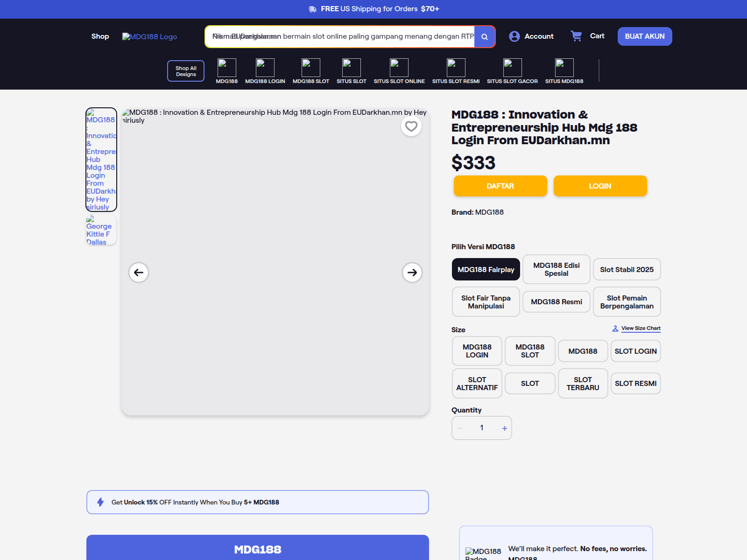Select size MDG188 LOGIN
Image resolution: width=747 pixels, height=560 pixels.
coord(477,351)
